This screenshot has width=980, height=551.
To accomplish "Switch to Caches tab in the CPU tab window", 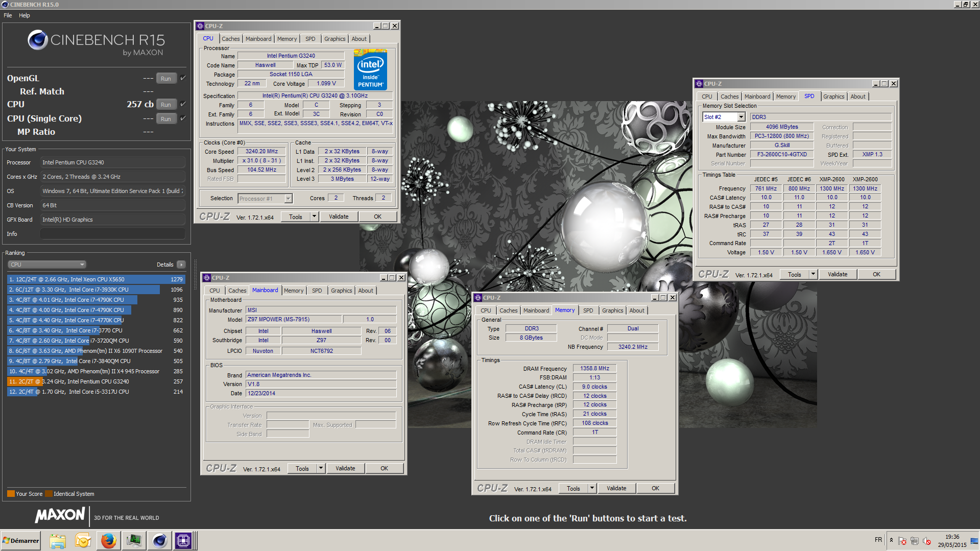I will coord(230,39).
